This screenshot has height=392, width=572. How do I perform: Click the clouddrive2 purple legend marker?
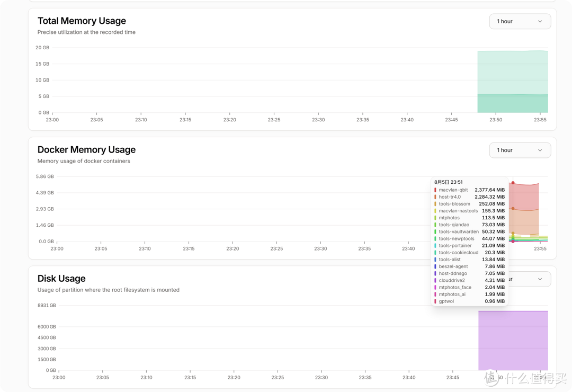(435, 280)
